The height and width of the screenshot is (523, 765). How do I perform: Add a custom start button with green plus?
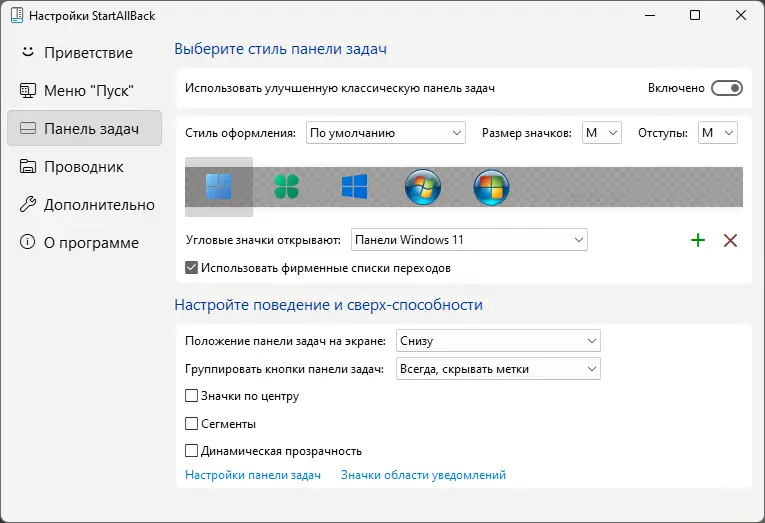coord(698,240)
